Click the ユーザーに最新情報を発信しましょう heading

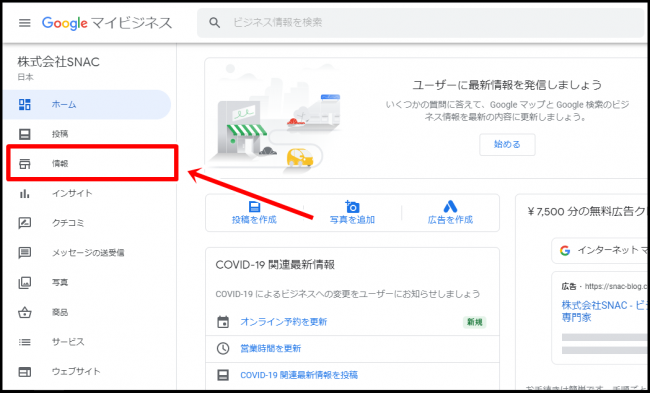[507, 85]
